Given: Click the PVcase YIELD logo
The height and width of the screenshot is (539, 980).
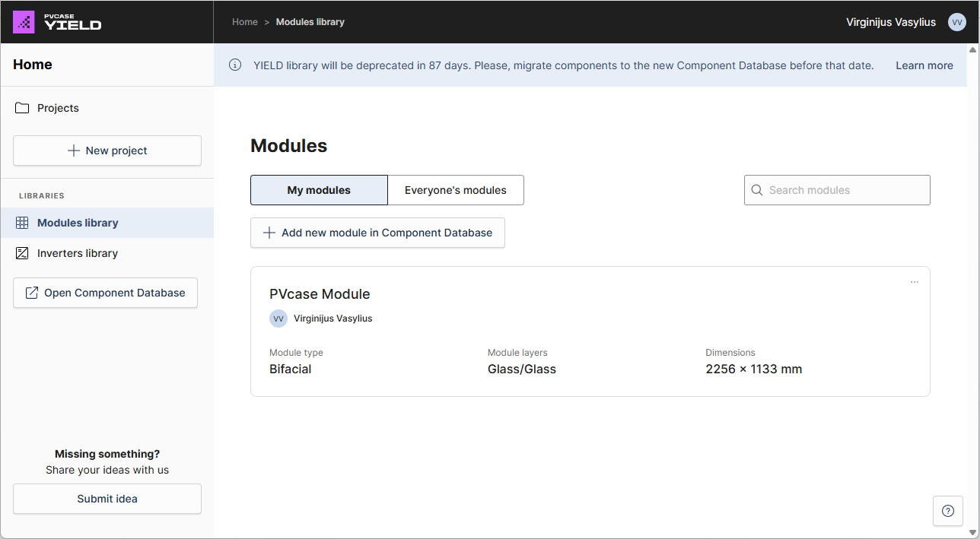Looking at the screenshot, I should coord(57,22).
